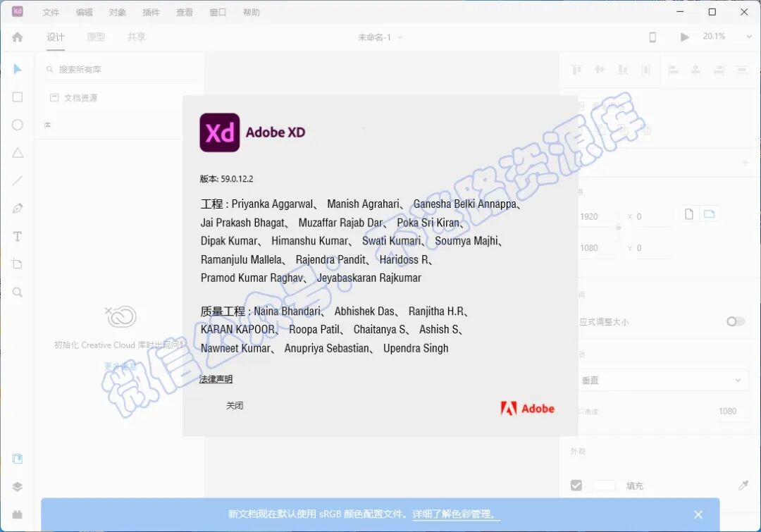Click the Distribute Vertically icon
Viewport: 761px width, 532px height.
(741, 70)
